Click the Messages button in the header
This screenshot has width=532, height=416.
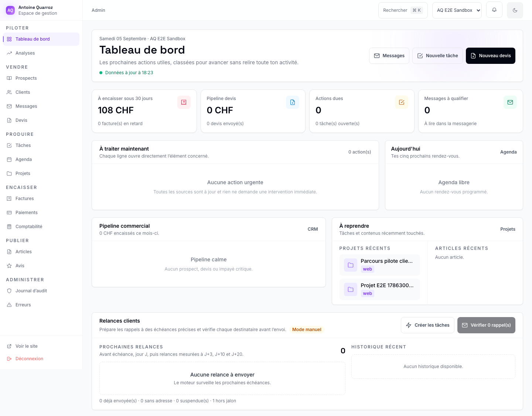(x=389, y=56)
